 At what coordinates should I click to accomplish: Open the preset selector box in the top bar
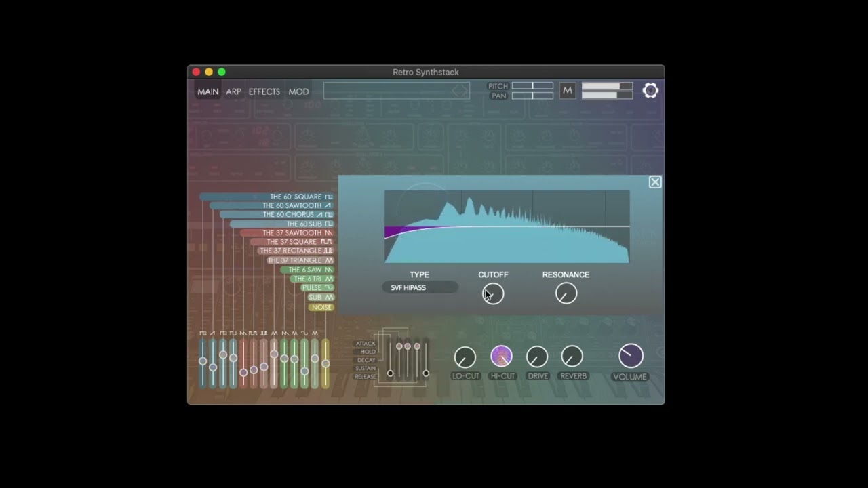(397, 91)
